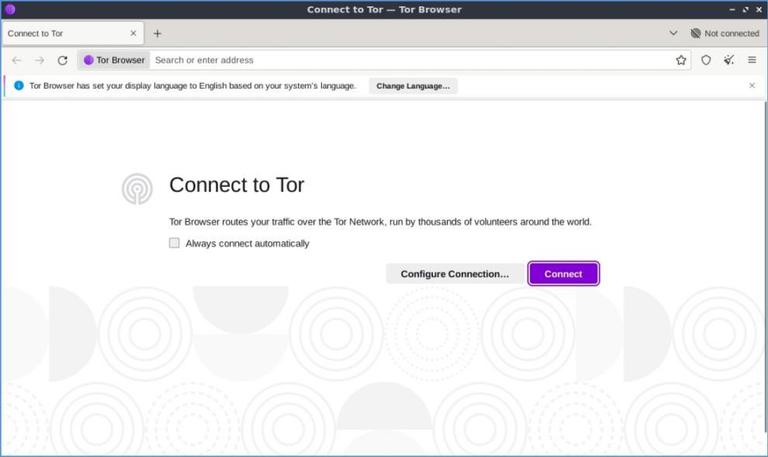This screenshot has height=457, width=768.
Task: Click Change Language button
Action: (x=413, y=86)
